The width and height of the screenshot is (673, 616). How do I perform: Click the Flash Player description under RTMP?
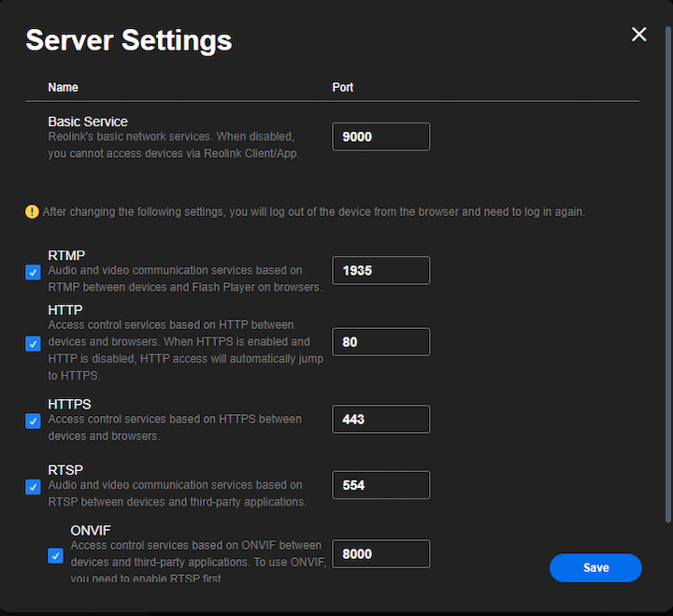pos(185,279)
